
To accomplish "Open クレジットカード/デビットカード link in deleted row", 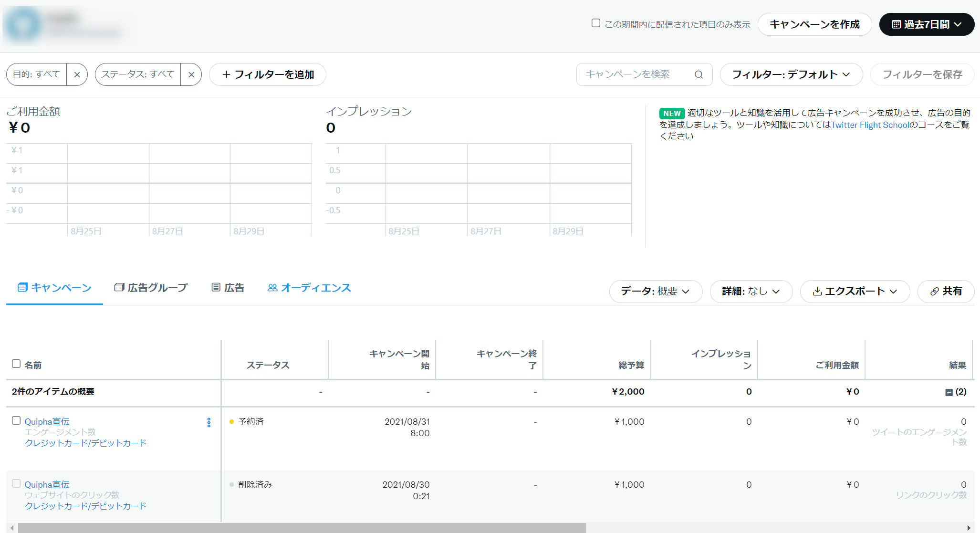I will click(x=85, y=506).
